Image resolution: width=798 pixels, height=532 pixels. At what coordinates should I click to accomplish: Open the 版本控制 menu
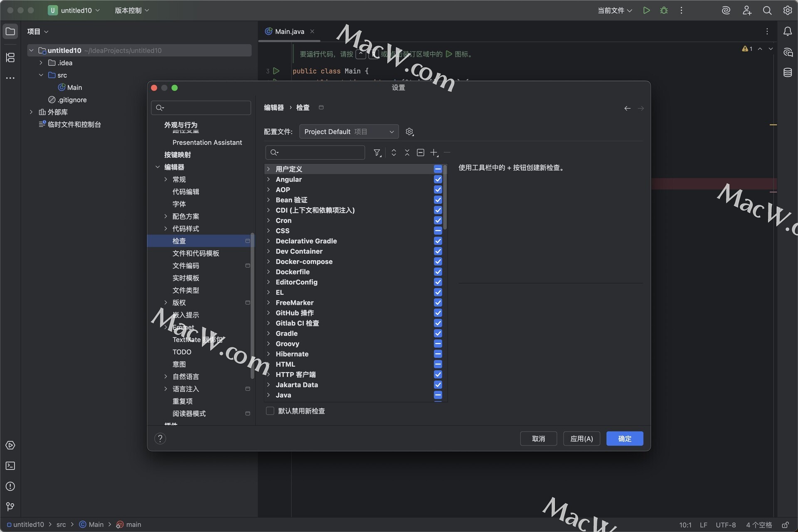(132, 10)
